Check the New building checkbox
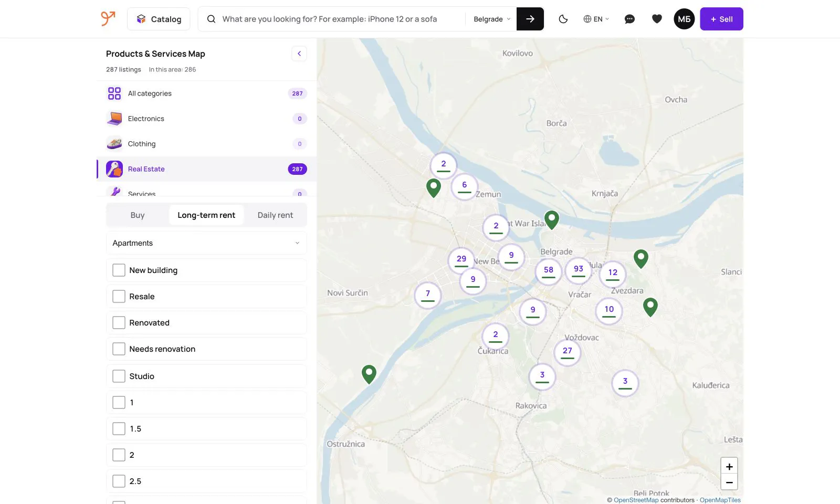This screenshot has width=840, height=504. coord(119,270)
